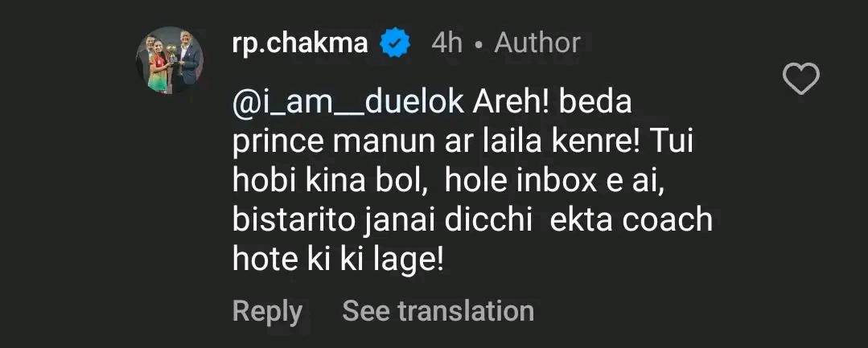Tap the @i_am__duelok mention
Screen dimensions: 868x348
(348, 104)
